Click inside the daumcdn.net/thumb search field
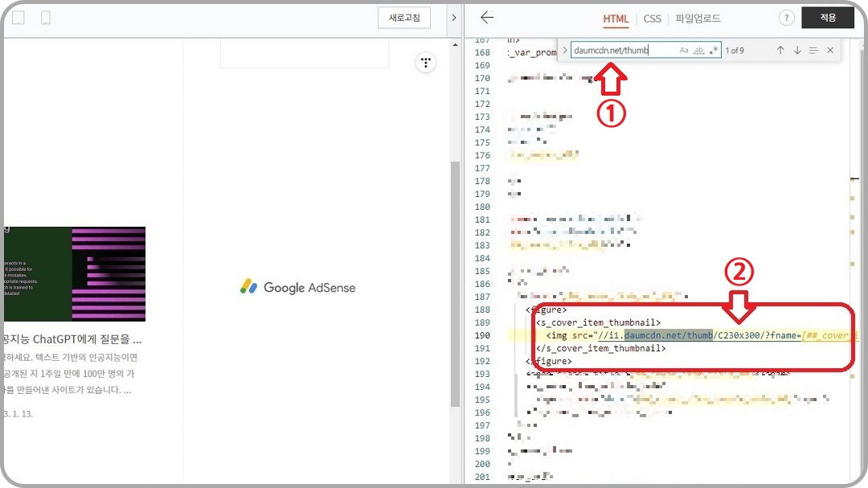This screenshot has height=488, width=868. (x=619, y=50)
